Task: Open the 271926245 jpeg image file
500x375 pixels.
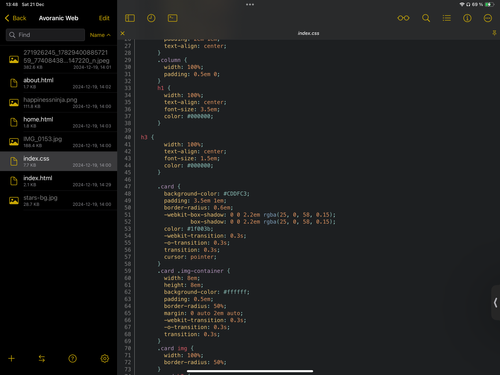Action: click(58, 59)
